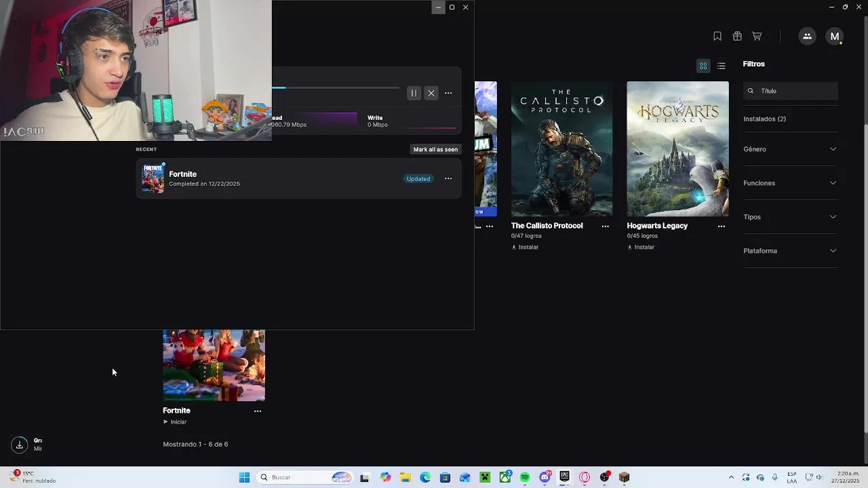This screenshot has width=868, height=488.
Task: Click microphone icon in system tray
Action: (x=775, y=477)
